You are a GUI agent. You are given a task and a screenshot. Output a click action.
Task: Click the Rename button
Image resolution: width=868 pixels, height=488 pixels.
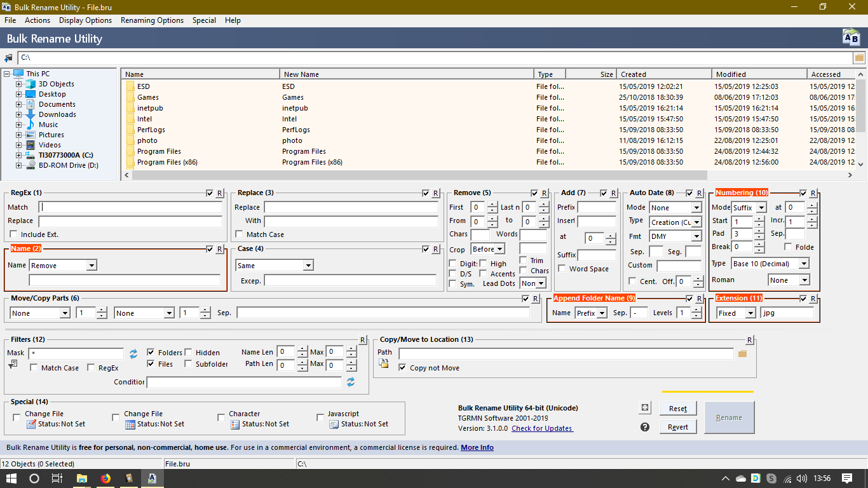[729, 417]
